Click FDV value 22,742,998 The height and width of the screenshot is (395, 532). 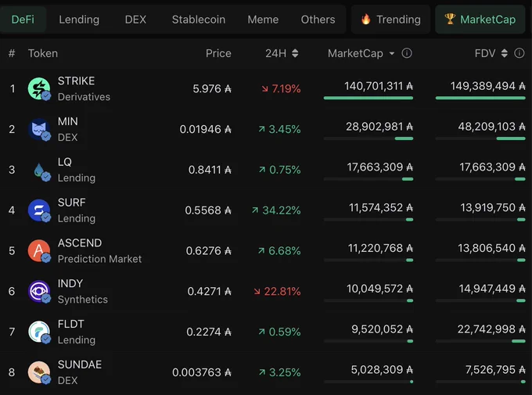click(491, 329)
